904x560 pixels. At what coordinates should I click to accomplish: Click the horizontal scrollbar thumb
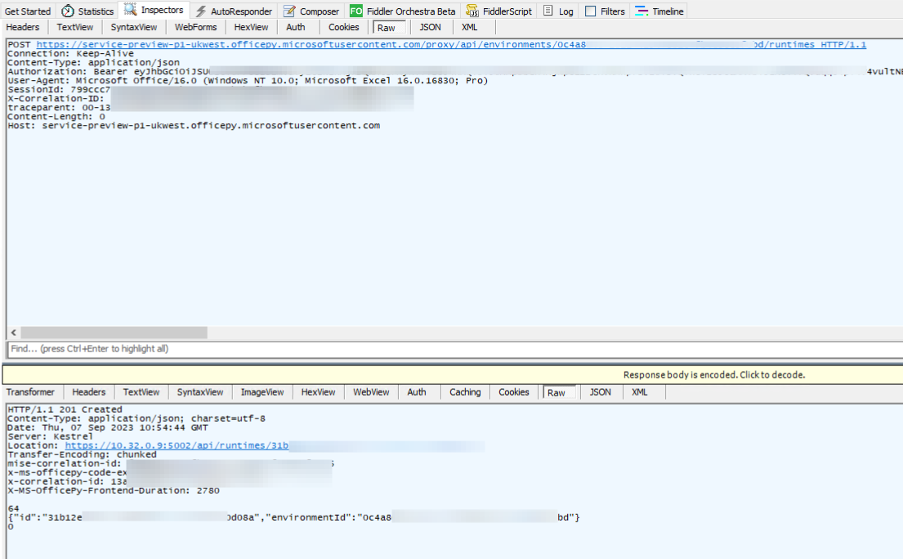114,333
